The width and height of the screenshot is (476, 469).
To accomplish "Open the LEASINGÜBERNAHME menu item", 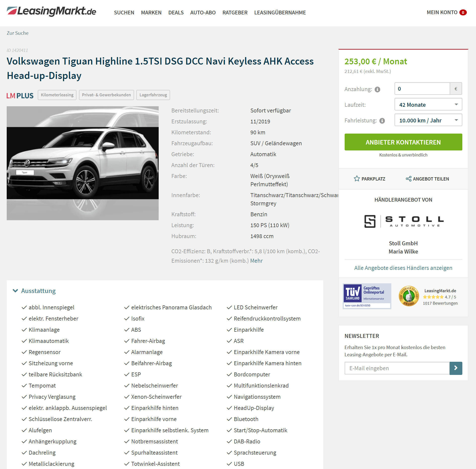I will coord(280,12).
